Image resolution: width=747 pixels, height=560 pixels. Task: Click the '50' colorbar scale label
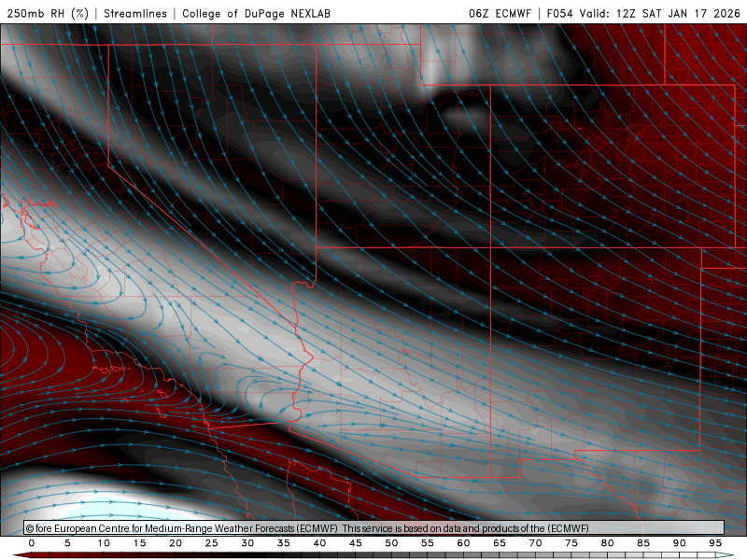[391, 543]
